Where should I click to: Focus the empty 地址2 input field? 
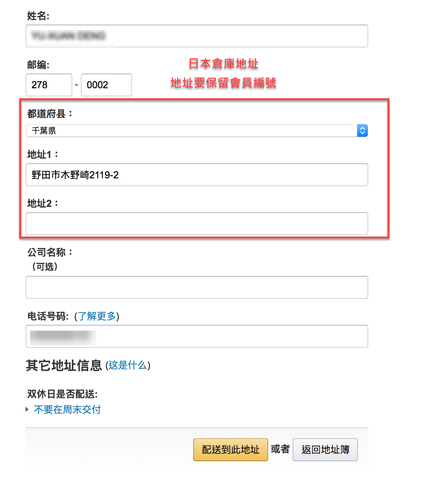click(x=197, y=224)
